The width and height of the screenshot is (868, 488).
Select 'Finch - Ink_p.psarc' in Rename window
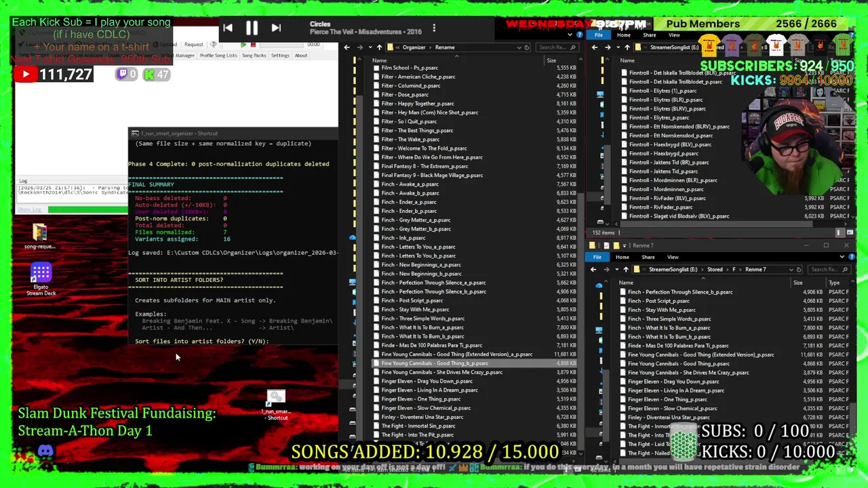point(403,238)
